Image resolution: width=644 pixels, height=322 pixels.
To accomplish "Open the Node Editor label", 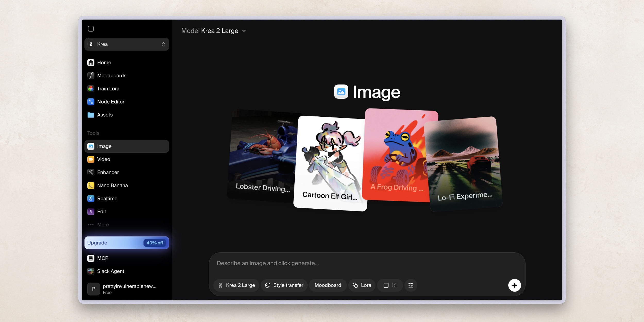I will [111, 102].
